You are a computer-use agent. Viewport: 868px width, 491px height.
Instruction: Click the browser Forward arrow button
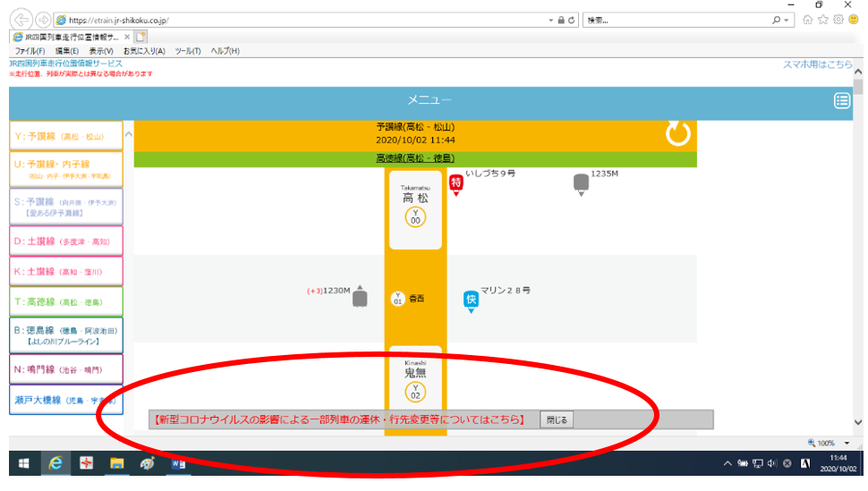pos(43,20)
